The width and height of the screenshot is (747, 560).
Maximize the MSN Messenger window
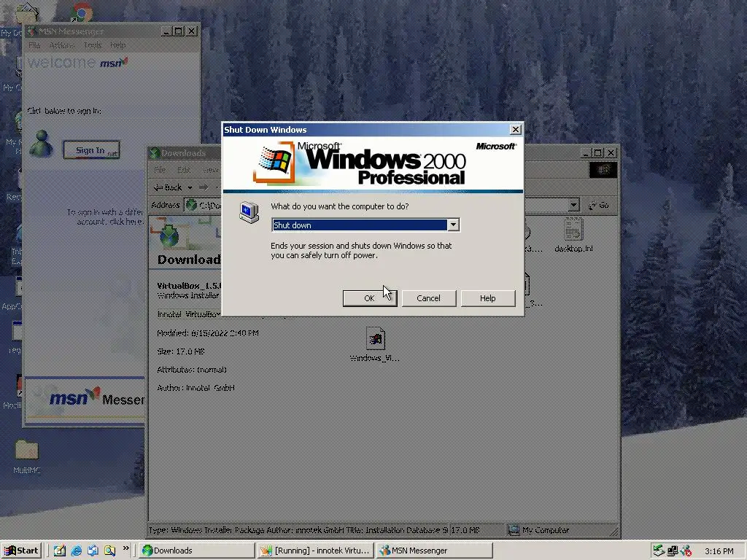tap(179, 31)
